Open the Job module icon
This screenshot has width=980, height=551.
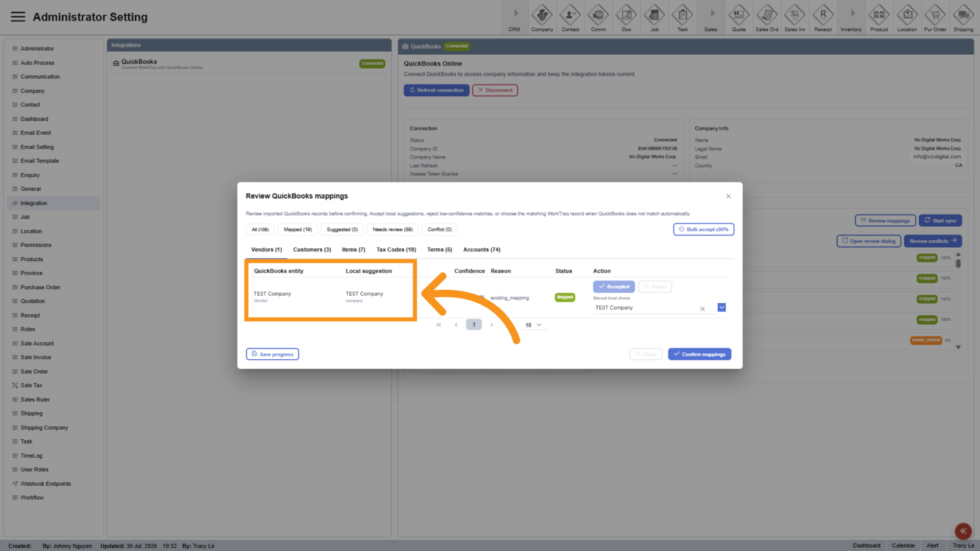[654, 17]
